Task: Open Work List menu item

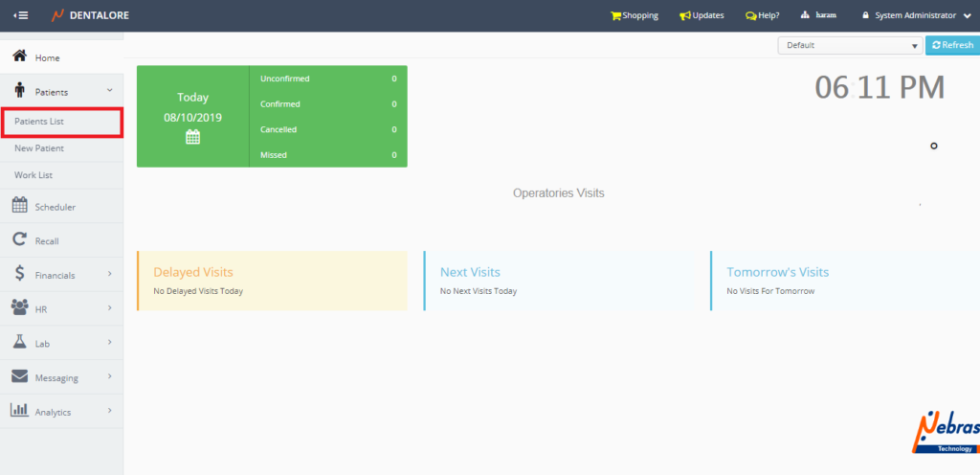Action: [x=33, y=175]
